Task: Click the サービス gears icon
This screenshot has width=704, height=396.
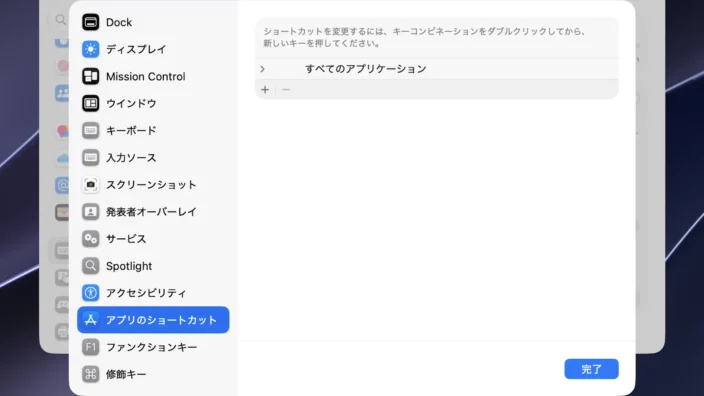Action: point(90,239)
